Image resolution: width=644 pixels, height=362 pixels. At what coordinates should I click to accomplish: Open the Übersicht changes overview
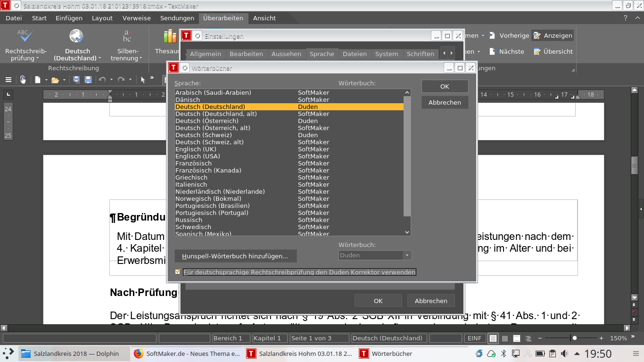pos(553,51)
